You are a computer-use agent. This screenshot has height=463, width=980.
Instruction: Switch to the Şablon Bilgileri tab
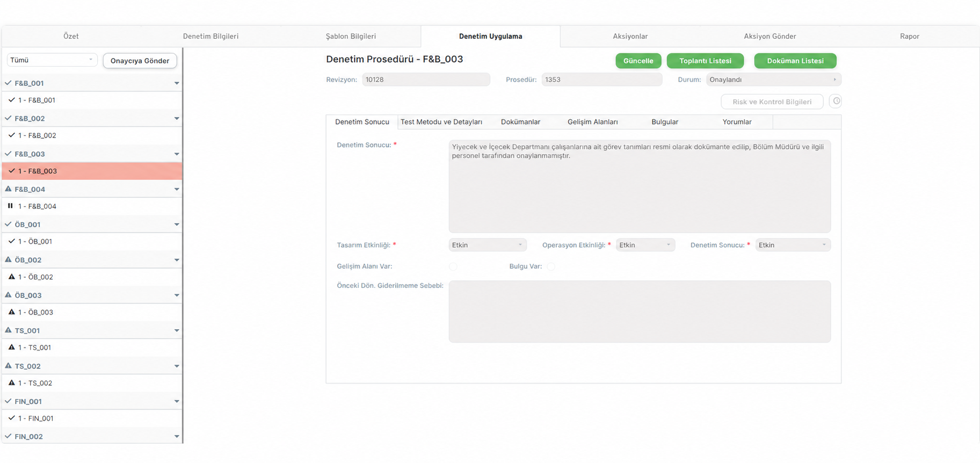tap(351, 36)
